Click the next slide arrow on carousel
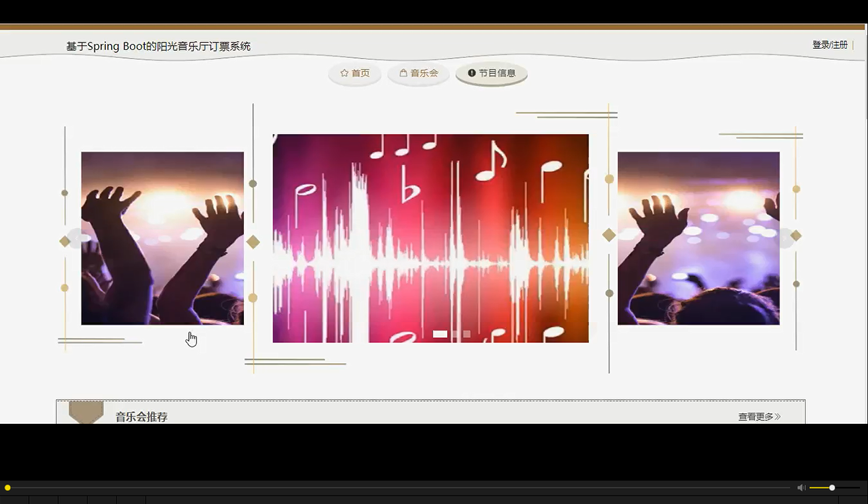 coord(785,238)
